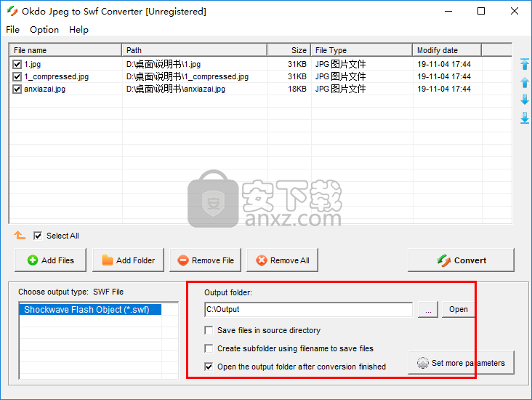
Task: Sort list by Path column header
Action: [194, 50]
